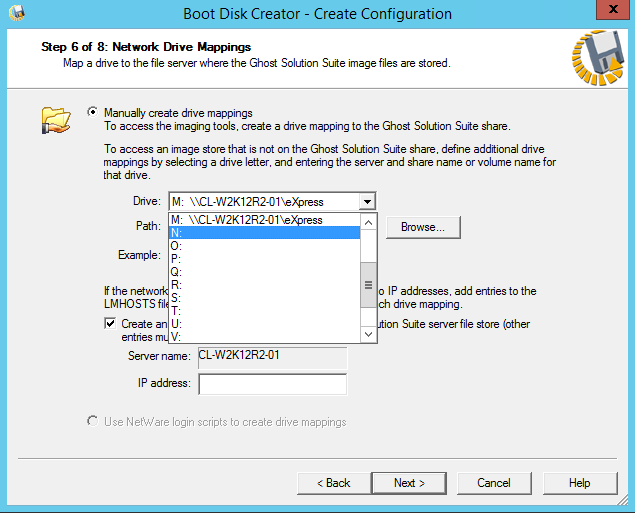
Task: Select drive letter T: in list
Action: [264, 311]
